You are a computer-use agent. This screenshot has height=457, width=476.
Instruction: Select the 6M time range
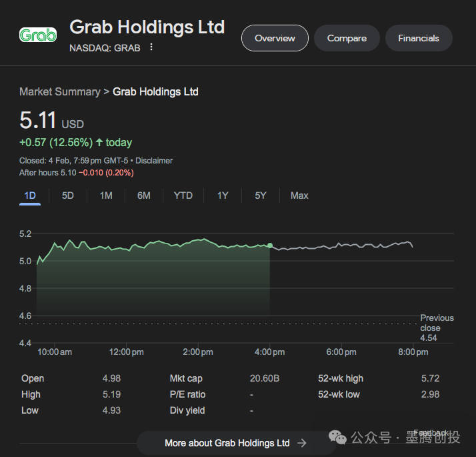tap(144, 195)
